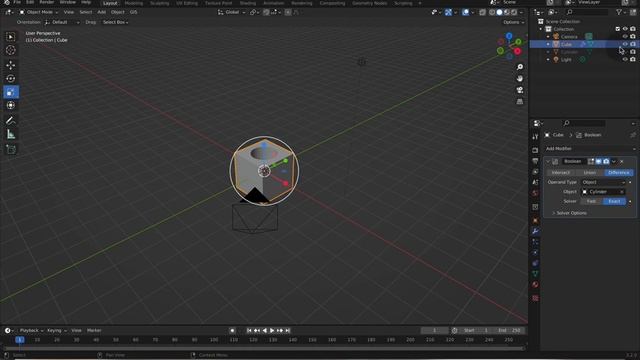Collapse the Collection tree item
640x360 pixels.
[541, 29]
